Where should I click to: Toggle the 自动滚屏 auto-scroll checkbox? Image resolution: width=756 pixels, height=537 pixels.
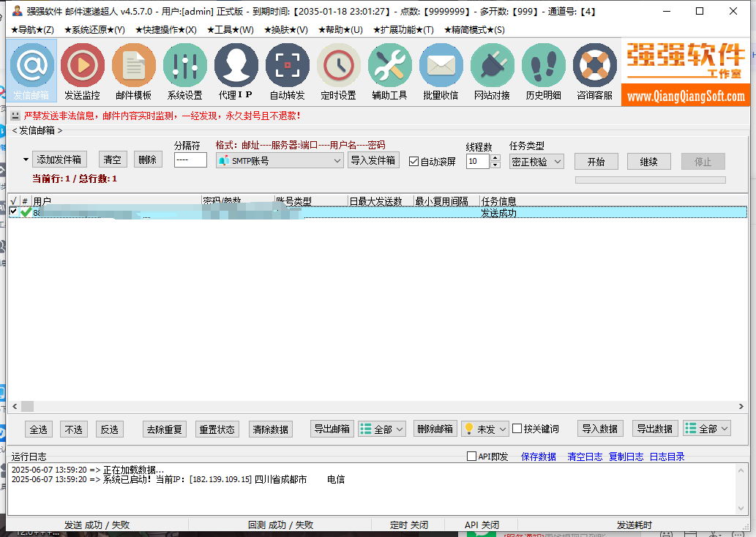413,162
